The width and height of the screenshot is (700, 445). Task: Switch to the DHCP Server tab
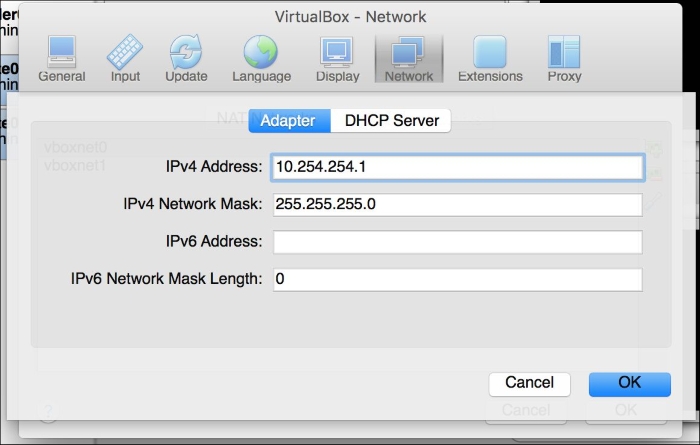click(x=391, y=121)
